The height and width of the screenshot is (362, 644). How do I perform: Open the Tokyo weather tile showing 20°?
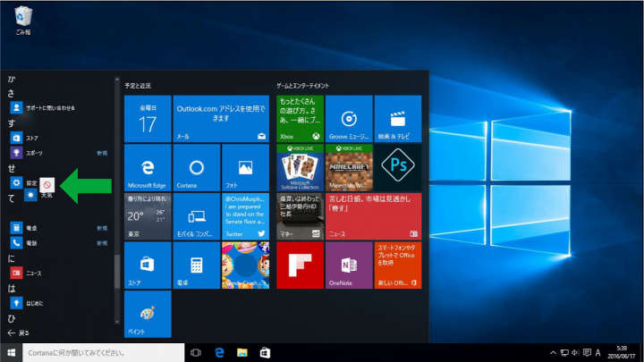[148, 216]
